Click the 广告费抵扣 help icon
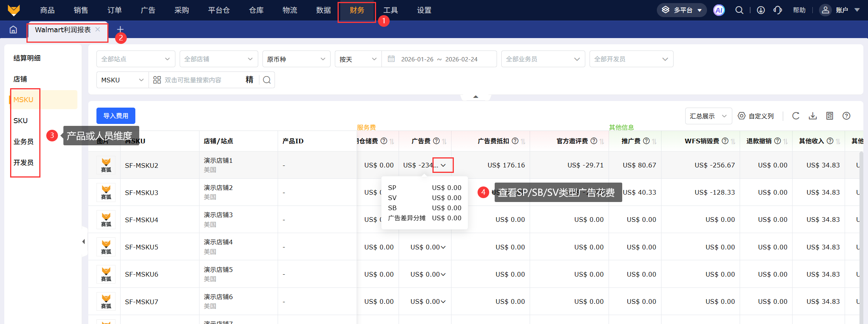Image resolution: width=868 pixels, height=324 pixels. pos(515,141)
